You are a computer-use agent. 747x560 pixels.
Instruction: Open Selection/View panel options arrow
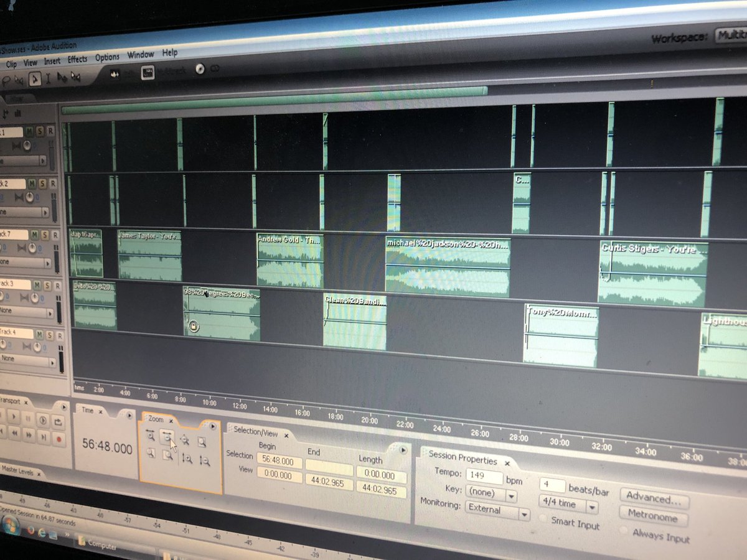pyautogui.click(x=402, y=450)
